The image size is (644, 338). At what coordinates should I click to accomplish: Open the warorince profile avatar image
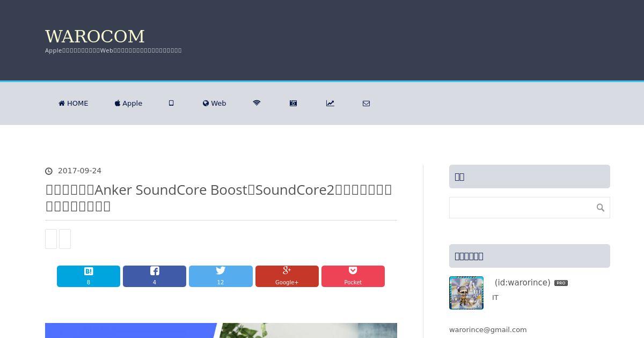[466, 293]
